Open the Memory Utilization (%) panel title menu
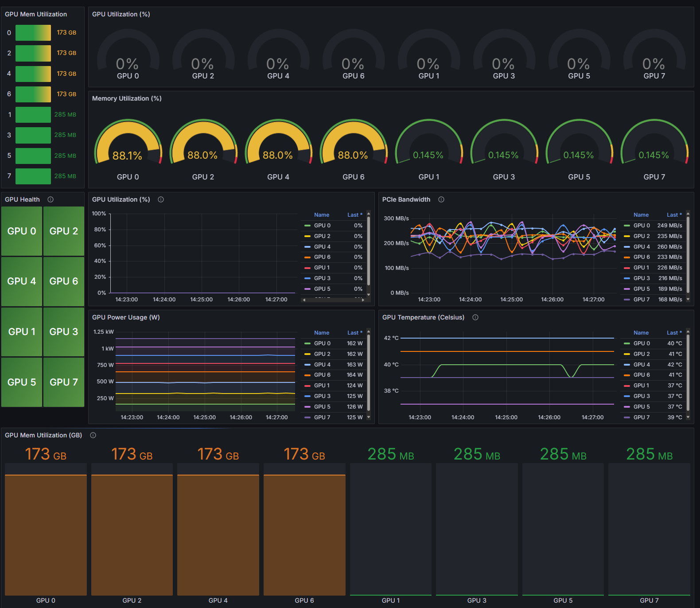 click(127, 98)
